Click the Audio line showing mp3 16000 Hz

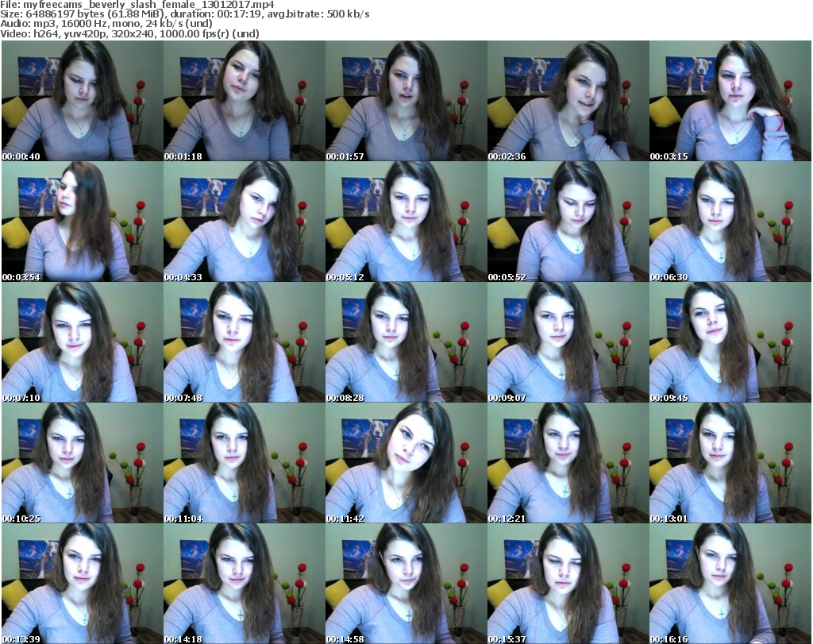tap(106, 24)
